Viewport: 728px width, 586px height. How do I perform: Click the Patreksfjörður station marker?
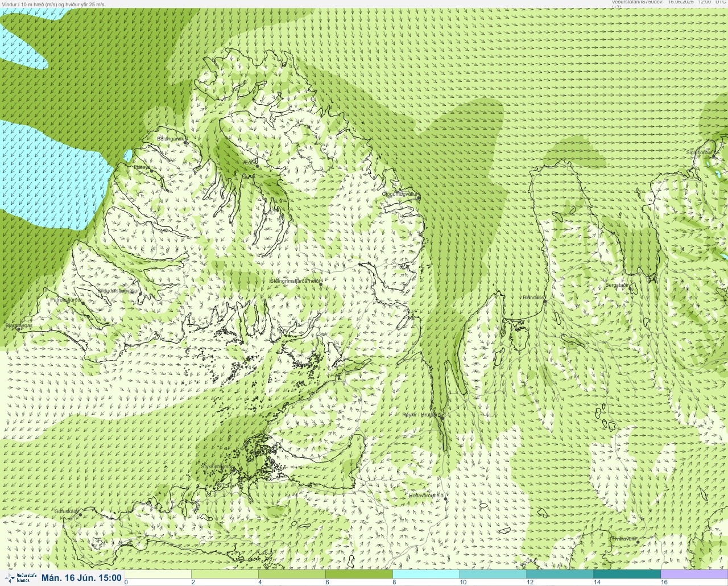click(x=82, y=303)
